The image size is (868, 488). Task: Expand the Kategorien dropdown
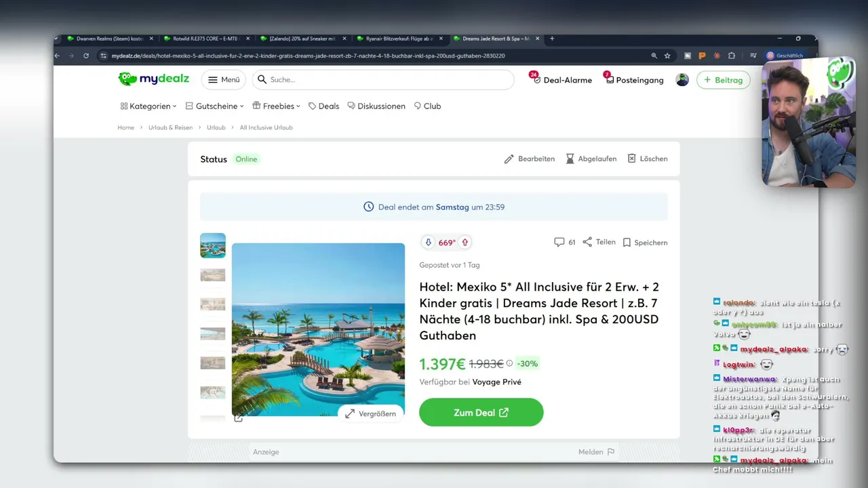tap(149, 106)
